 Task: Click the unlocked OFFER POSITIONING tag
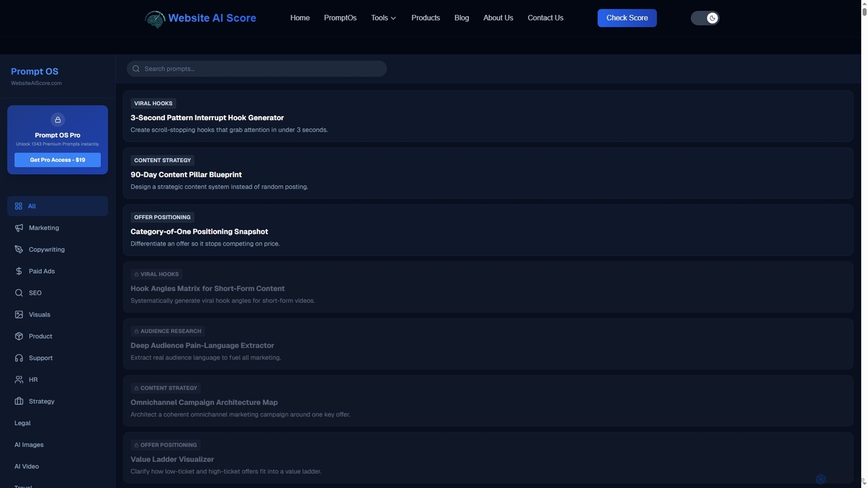163,218
